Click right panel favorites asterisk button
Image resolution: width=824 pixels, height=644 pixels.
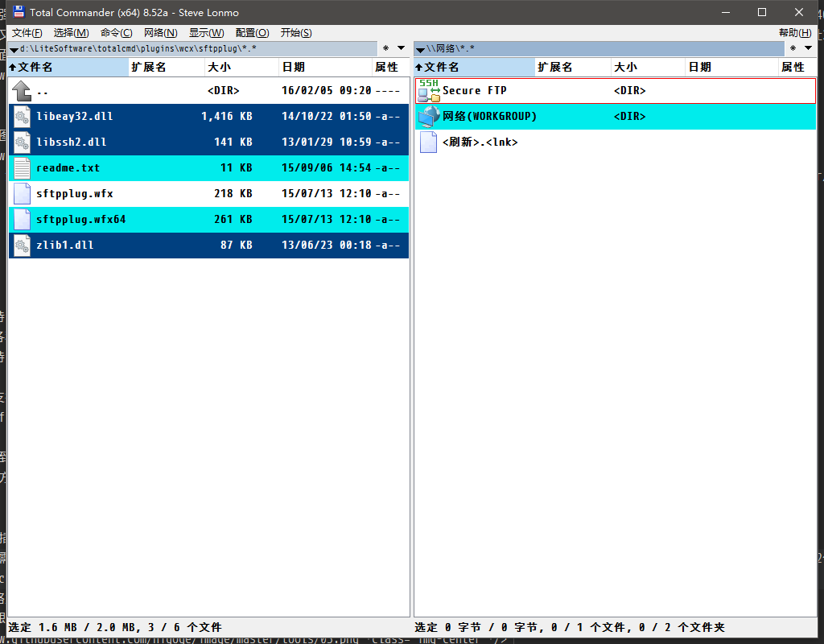[x=793, y=48]
